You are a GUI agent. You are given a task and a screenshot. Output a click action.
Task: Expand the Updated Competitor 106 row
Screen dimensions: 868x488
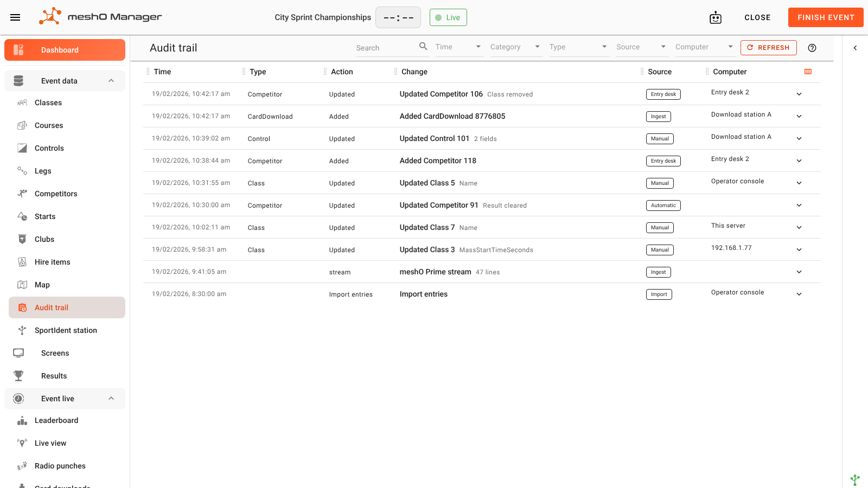pyautogui.click(x=799, y=94)
